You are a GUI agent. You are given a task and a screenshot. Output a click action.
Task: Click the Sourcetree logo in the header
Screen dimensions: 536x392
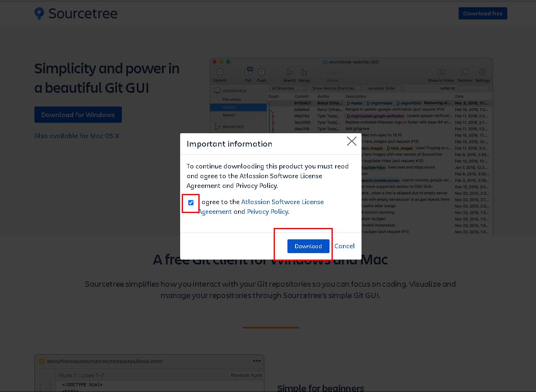pos(76,13)
